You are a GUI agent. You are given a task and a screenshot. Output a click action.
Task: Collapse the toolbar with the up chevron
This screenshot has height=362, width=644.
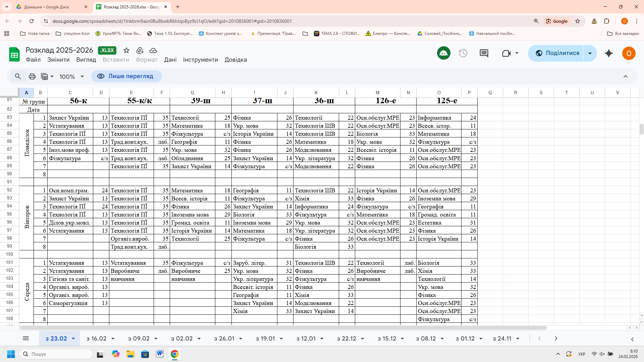625,76
